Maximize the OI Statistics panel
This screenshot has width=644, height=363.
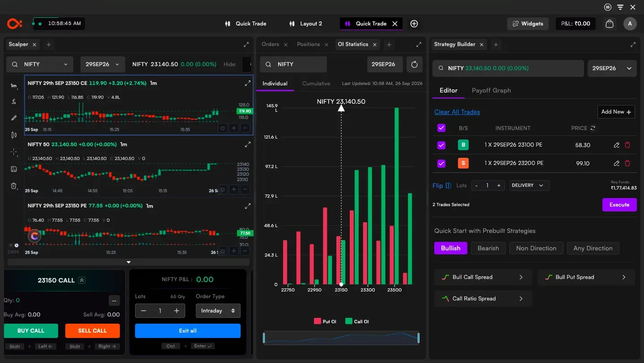click(419, 45)
